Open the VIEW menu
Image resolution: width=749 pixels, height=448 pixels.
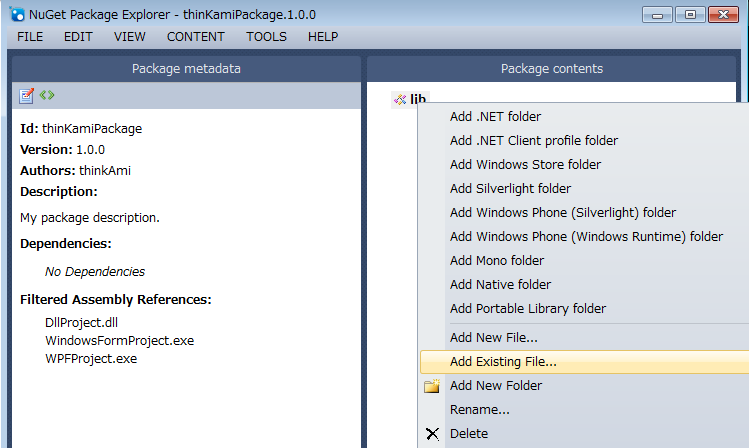point(129,37)
